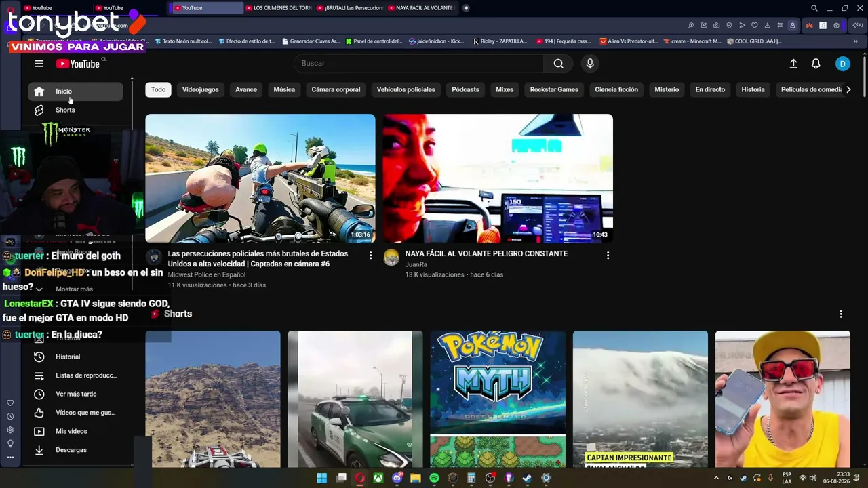Open options menu for police chase video
This screenshot has height=488, width=868.
[x=370, y=256]
